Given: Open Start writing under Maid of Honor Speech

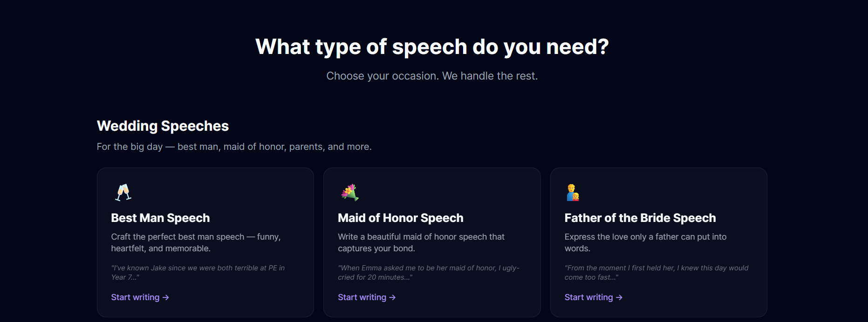Looking at the screenshot, I should click(x=367, y=297).
